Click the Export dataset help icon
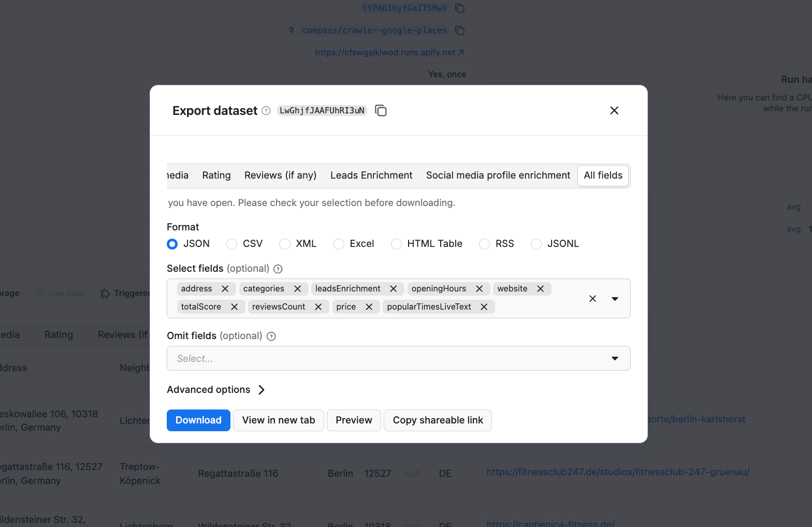The height and width of the screenshot is (527, 812). point(266,111)
